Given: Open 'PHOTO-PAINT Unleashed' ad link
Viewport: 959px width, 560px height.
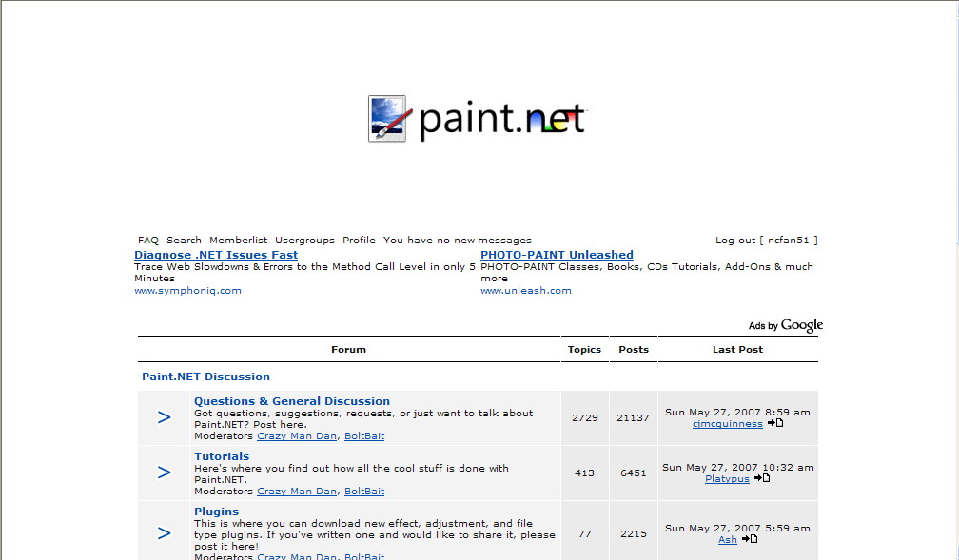Looking at the screenshot, I should tap(557, 255).
